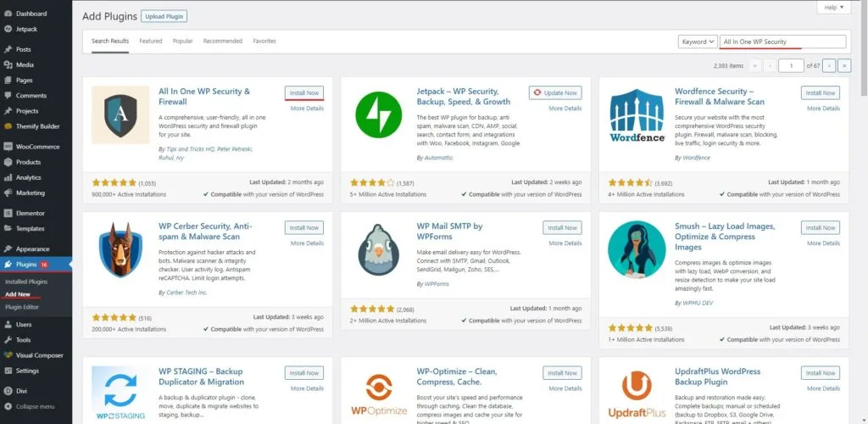
Task: Open More Details for Wordfence Security
Action: (x=823, y=109)
